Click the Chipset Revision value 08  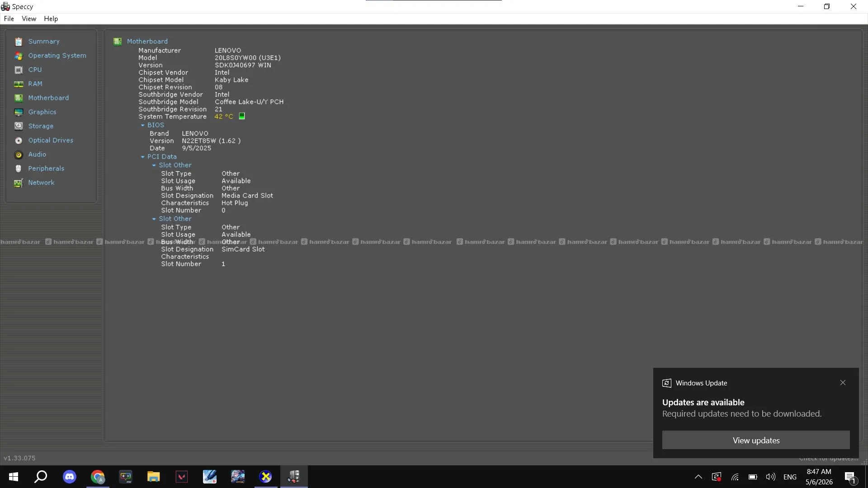[x=218, y=87]
